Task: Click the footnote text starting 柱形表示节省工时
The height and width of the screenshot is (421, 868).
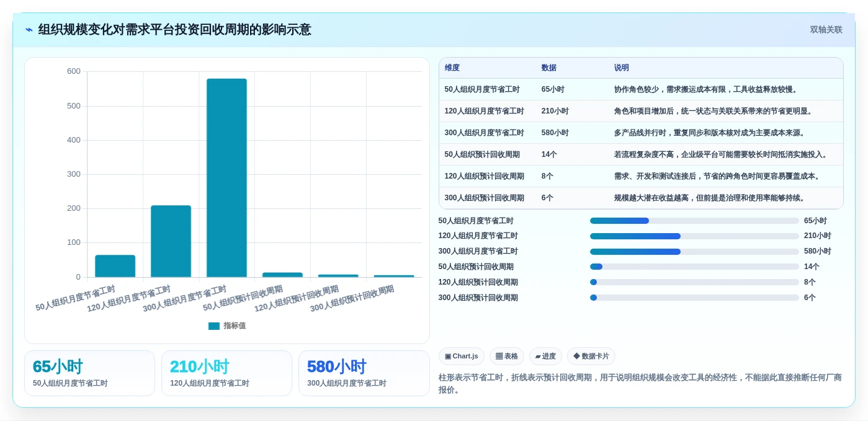Action: [640, 383]
